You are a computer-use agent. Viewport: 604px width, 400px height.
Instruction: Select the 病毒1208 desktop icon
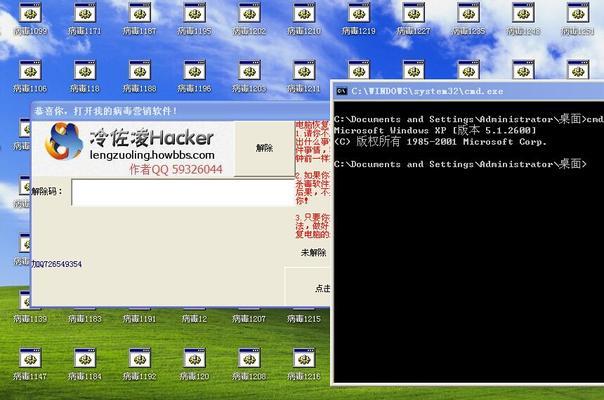249,364
